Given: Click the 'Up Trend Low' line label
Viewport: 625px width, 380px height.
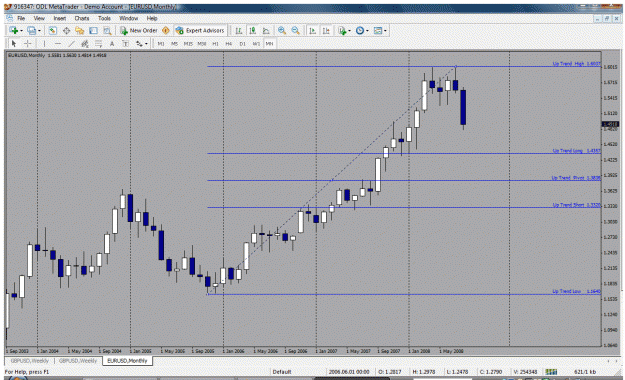Looking at the screenshot, I should click(x=576, y=291).
